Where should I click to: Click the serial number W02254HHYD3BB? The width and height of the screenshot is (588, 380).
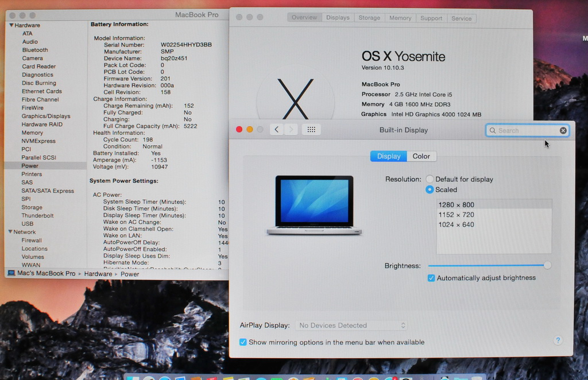(187, 45)
